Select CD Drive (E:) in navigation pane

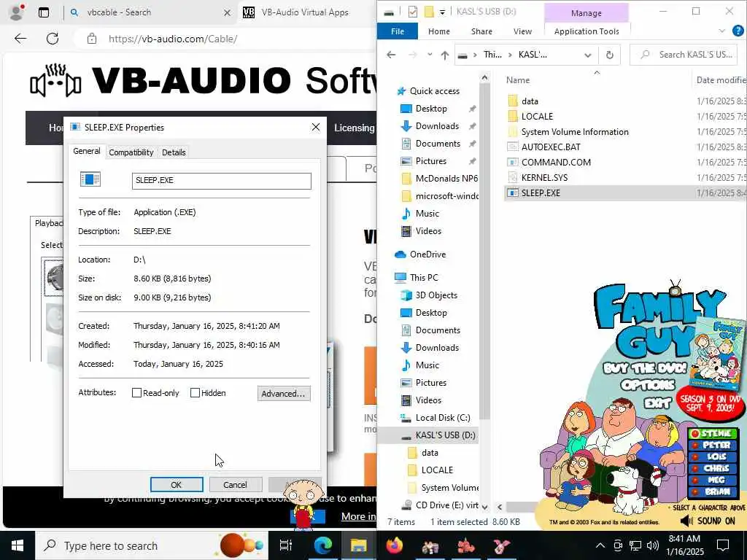[x=446, y=505]
